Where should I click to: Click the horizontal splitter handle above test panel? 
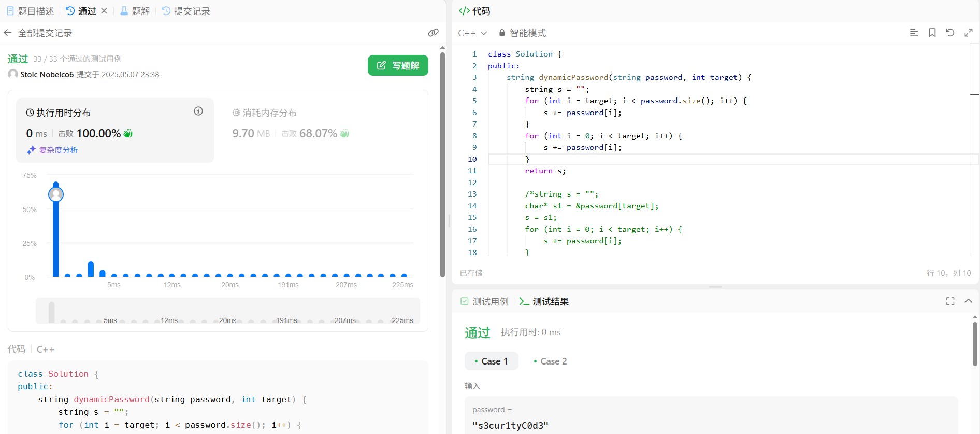[715, 287]
